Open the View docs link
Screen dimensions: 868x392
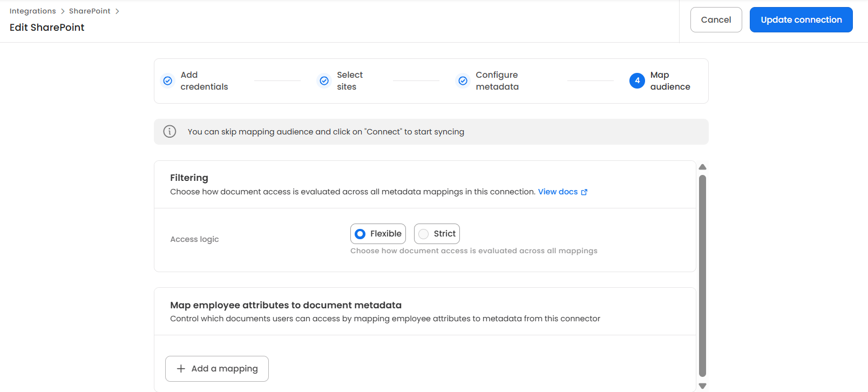coord(558,192)
